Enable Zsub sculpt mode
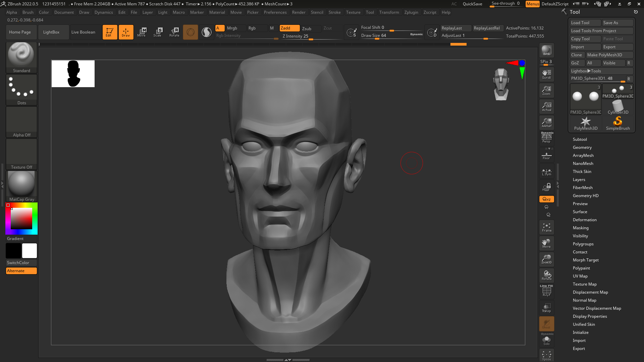Screen dimensions: 644x362 tap(307, 28)
